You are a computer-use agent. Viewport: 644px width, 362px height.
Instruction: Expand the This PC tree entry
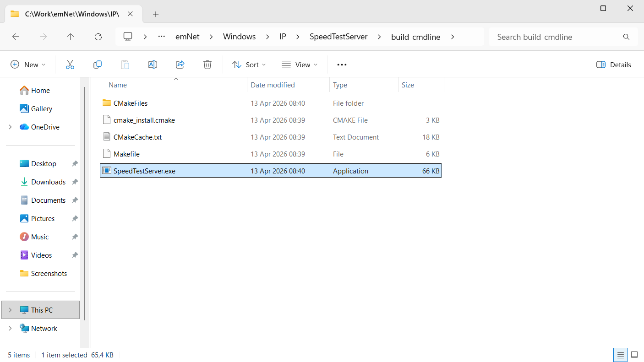pos(10,310)
